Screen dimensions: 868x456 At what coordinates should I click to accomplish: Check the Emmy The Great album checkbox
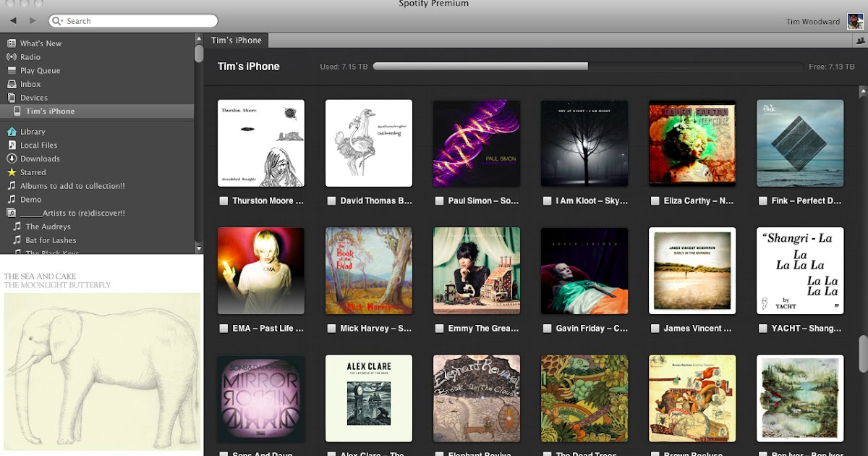click(x=439, y=329)
